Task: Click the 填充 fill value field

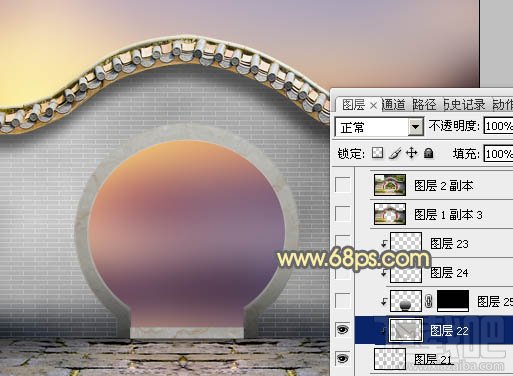Action: [x=498, y=154]
